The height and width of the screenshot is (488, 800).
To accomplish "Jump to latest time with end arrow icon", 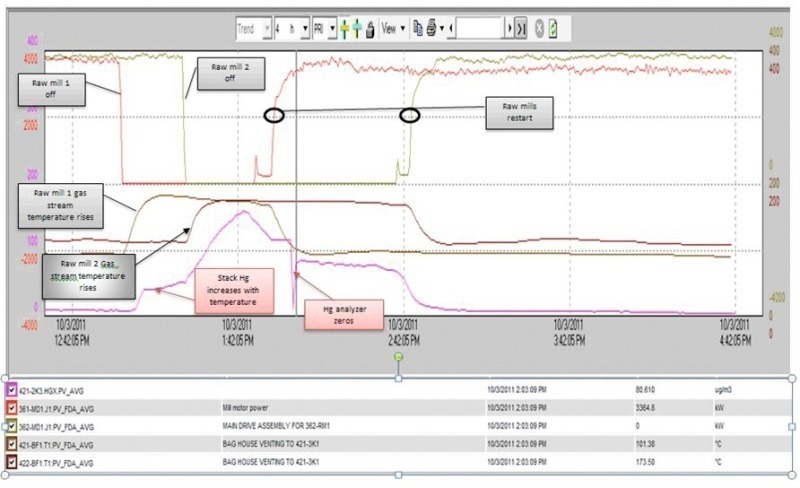I will tap(521, 29).
